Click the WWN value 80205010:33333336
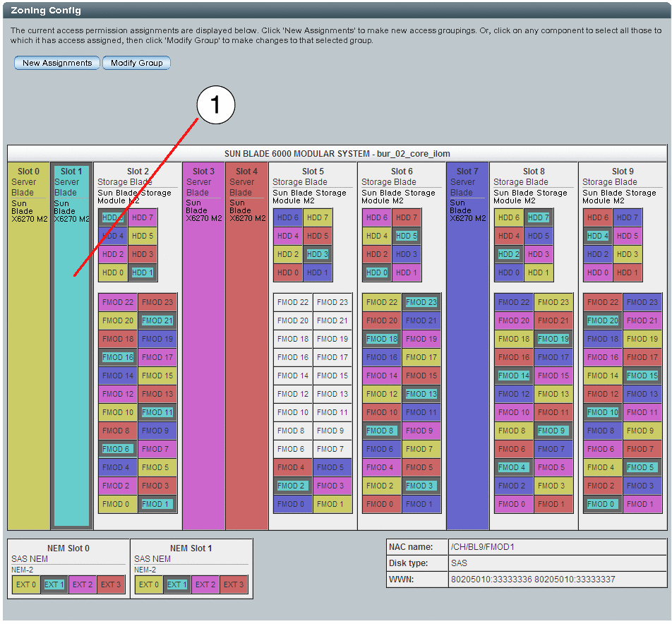 [x=491, y=580]
